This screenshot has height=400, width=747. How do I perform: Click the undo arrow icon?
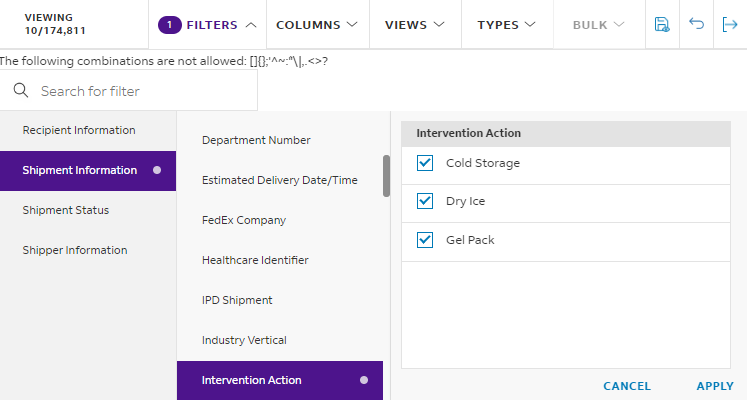click(x=696, y=24)
